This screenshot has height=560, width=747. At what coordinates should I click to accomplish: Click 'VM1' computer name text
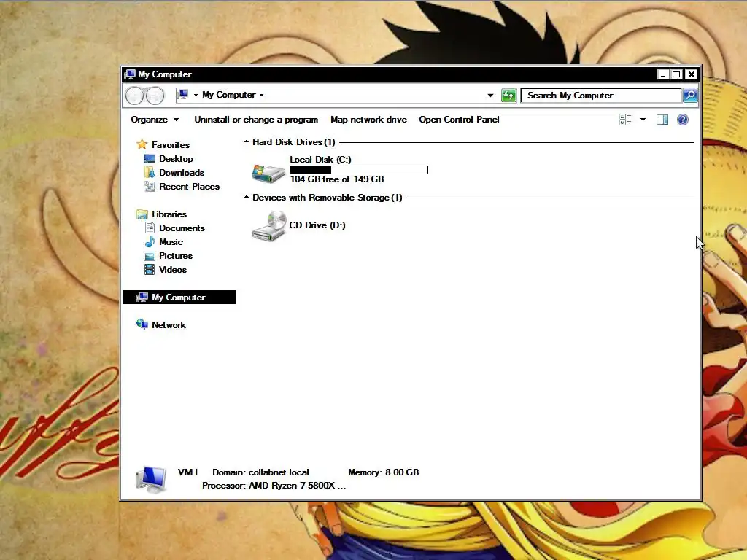[187, 472]
